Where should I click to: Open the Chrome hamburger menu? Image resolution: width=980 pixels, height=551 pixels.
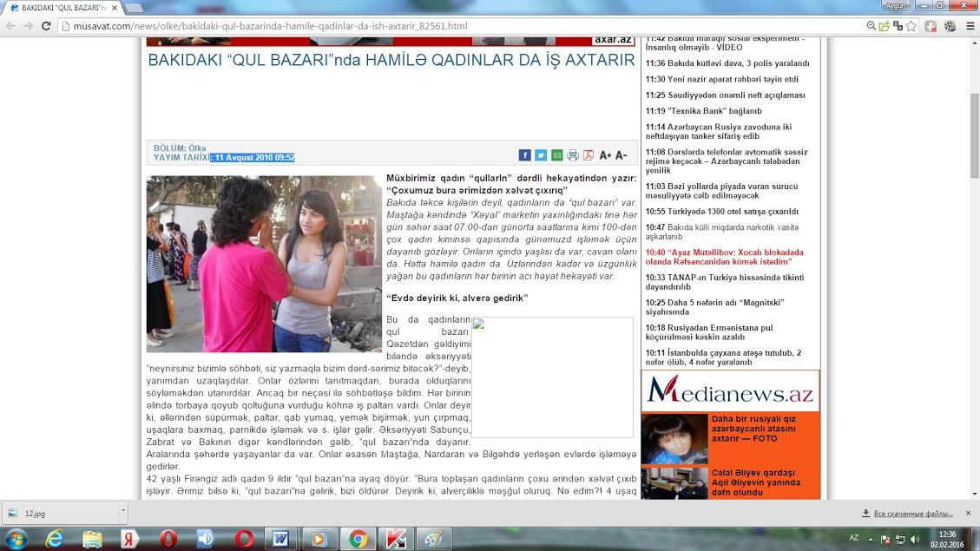970,26
